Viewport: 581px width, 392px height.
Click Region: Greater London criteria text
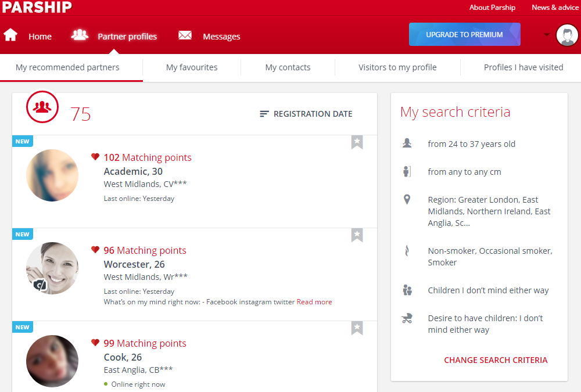click(x=489, y=211)
